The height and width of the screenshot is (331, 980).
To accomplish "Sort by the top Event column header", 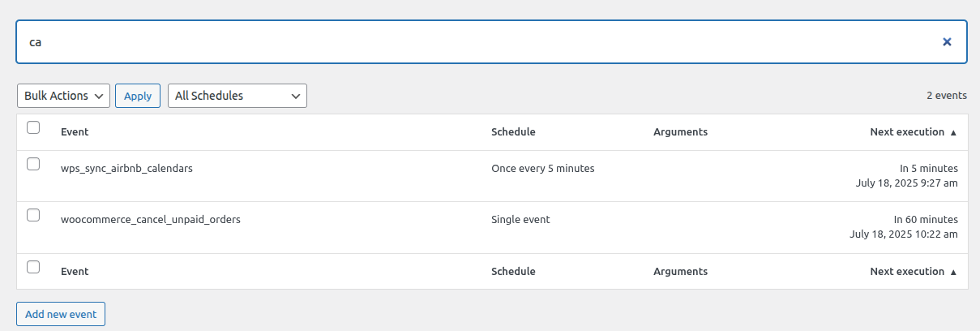I will coord(75,131).
